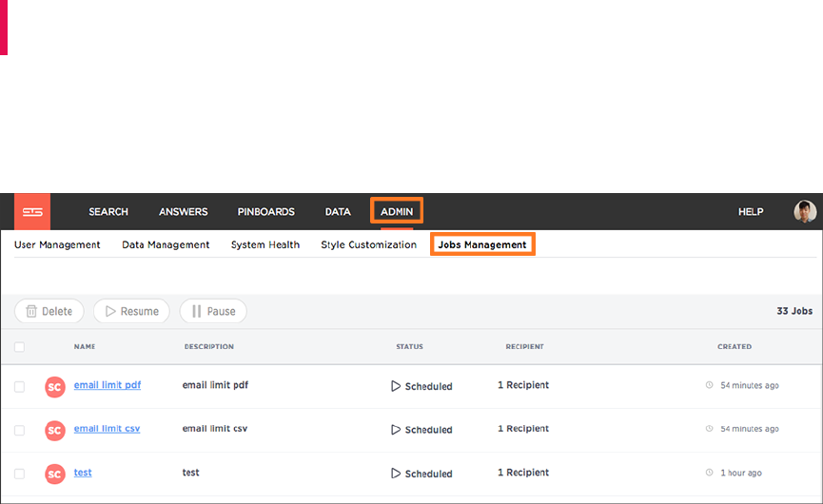Click Scheduled play icon for email limit pdf
Screen dimensions: 823x504
(396, 386)
